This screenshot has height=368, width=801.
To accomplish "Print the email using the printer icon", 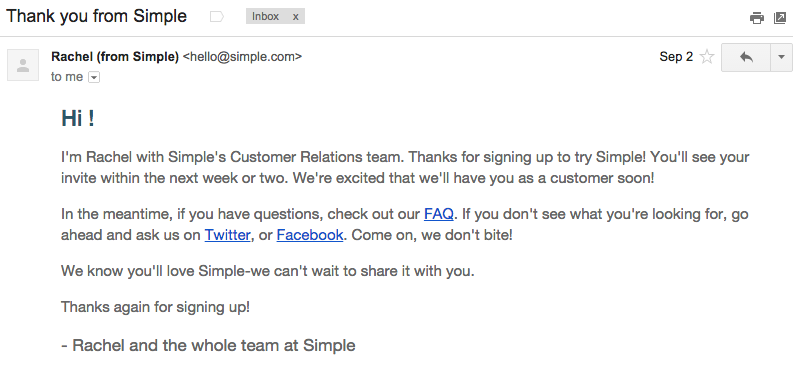I will click(757, 18).
